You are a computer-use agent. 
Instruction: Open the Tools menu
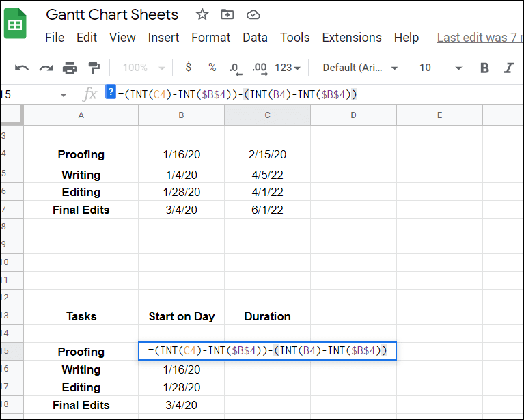tap(294, 38)
